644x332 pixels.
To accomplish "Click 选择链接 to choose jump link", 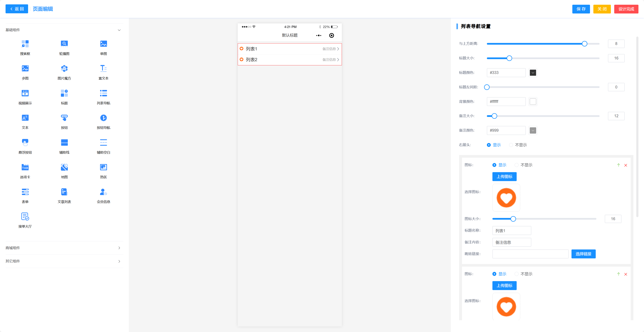I will click(583, 254).
